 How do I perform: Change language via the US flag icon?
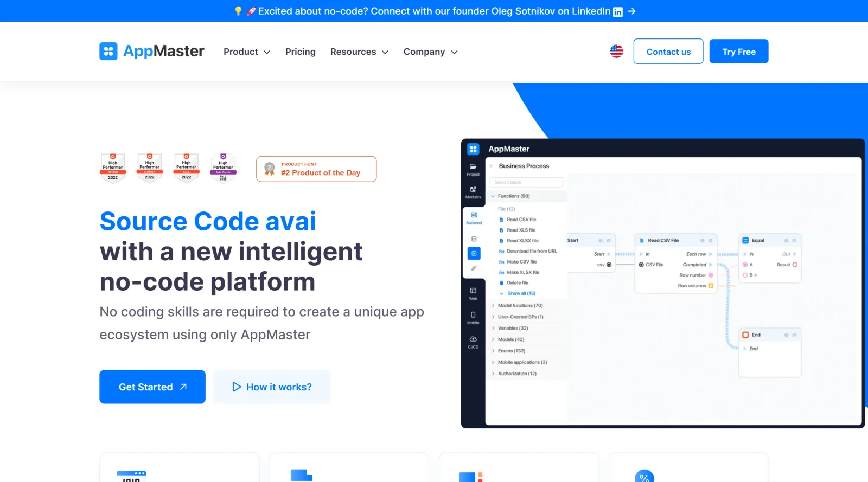click(x=616, y=52)
